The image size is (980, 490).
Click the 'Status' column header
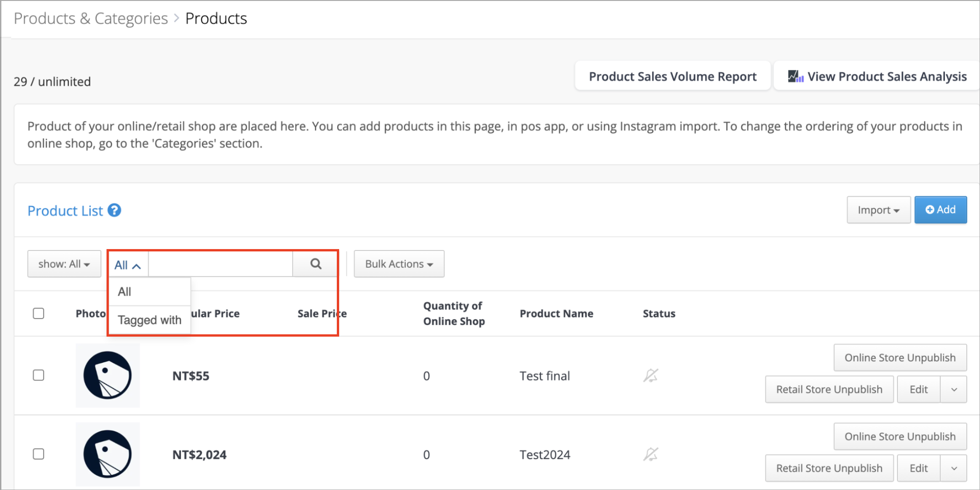659,313
